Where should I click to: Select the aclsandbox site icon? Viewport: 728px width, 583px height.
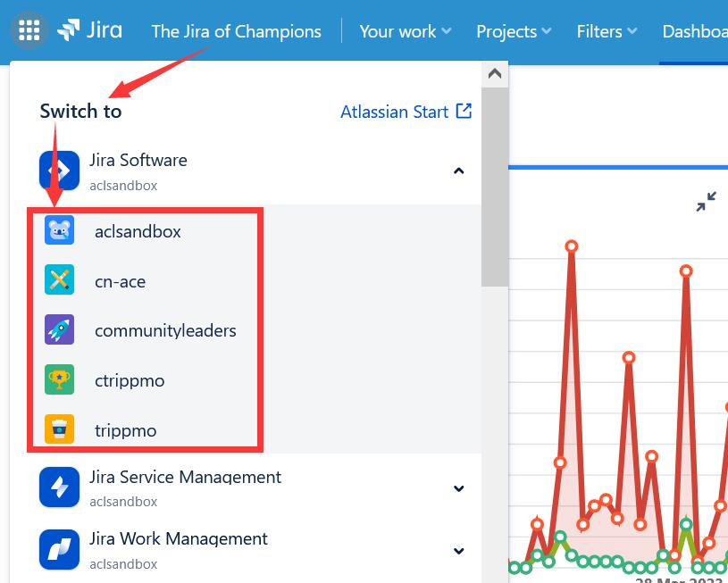point(59,229)
